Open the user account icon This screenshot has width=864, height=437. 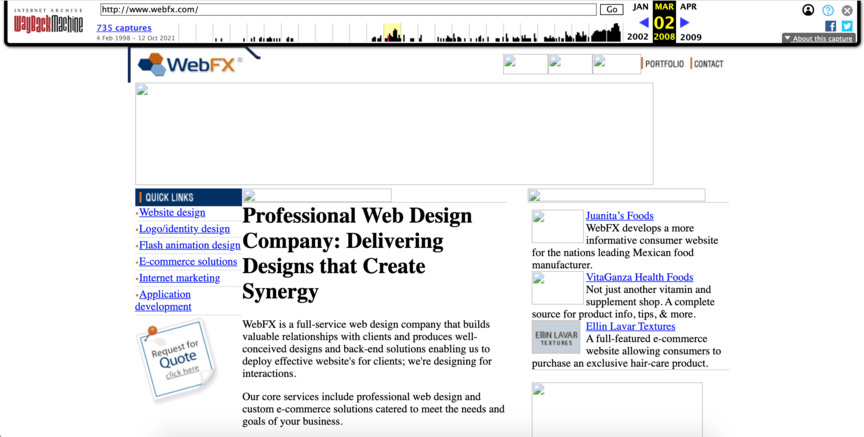click(x=808, y=10)
